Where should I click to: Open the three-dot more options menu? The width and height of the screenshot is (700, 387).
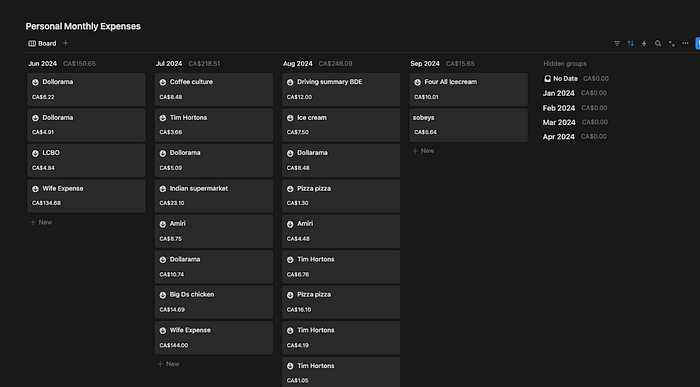tap(685, 43)
